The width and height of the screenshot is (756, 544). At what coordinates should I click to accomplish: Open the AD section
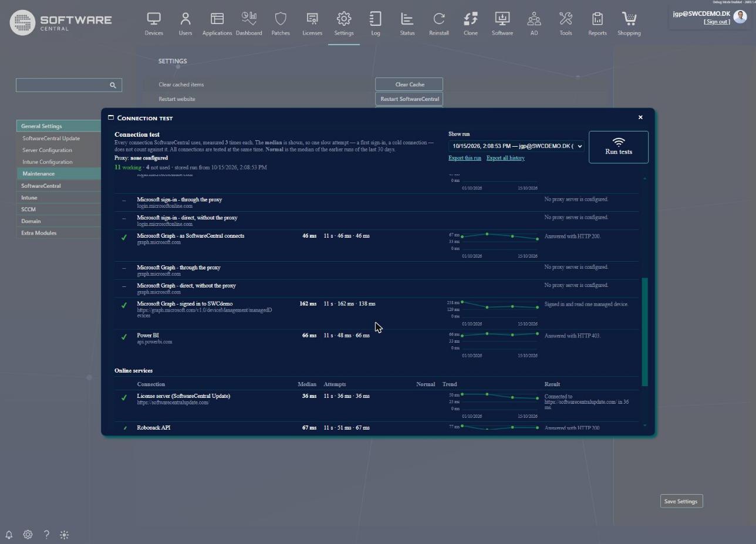point(534,24)
